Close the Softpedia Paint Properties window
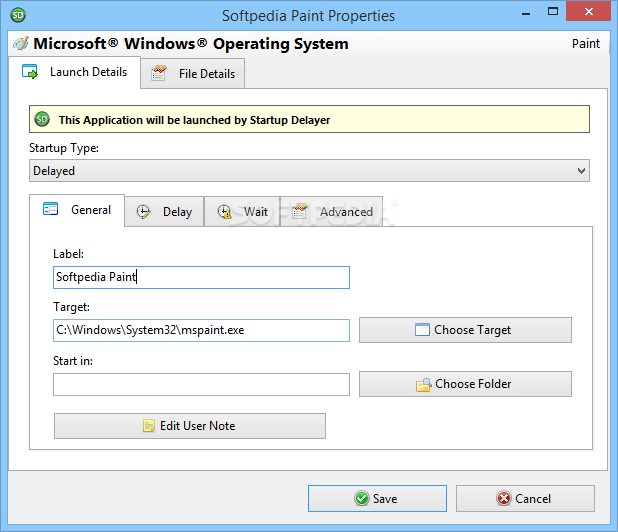 [588, 11]
